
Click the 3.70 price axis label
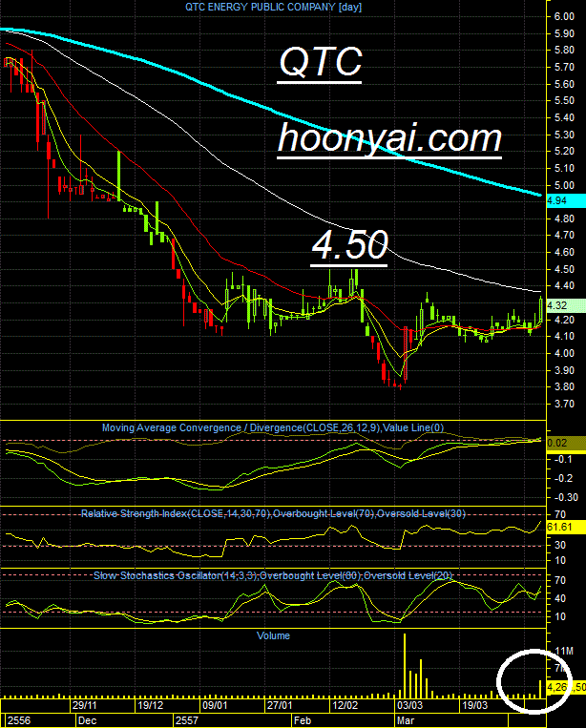(564, 404)
